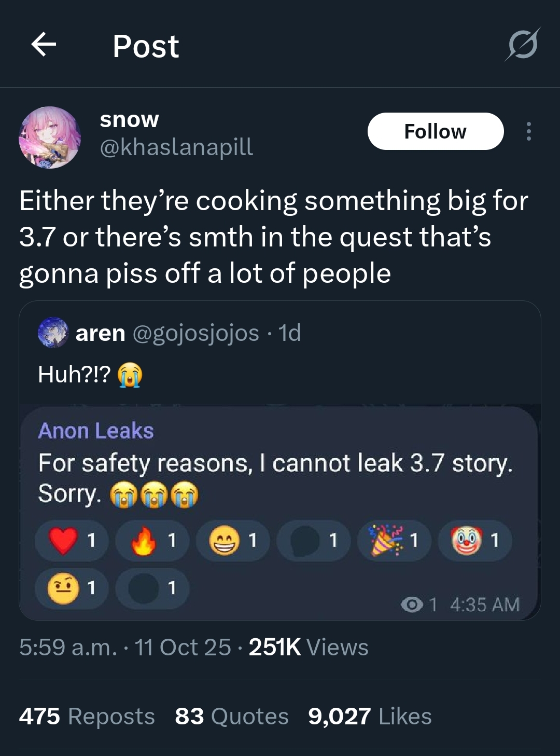Toggle the fire emoji reaction

click(x=152, y=541)
